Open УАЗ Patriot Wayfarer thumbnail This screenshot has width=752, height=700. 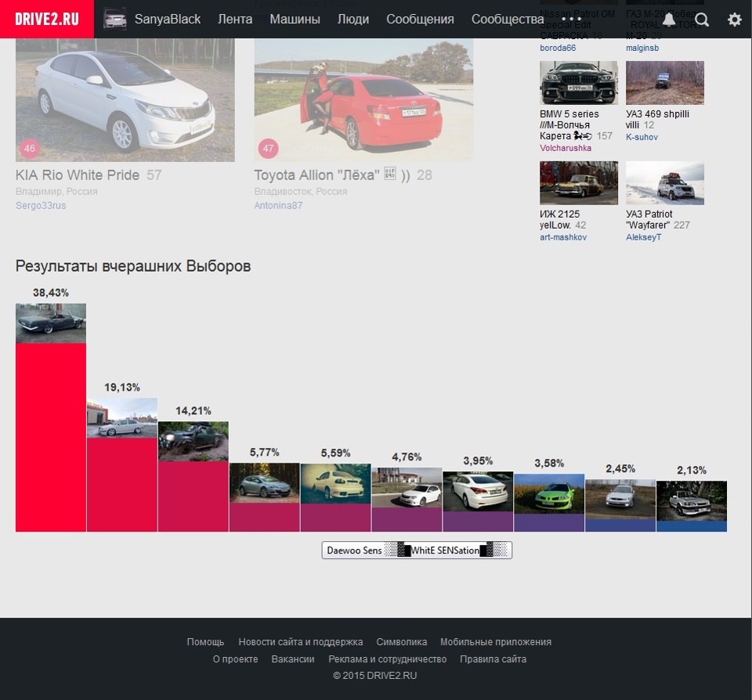(665, 183)
